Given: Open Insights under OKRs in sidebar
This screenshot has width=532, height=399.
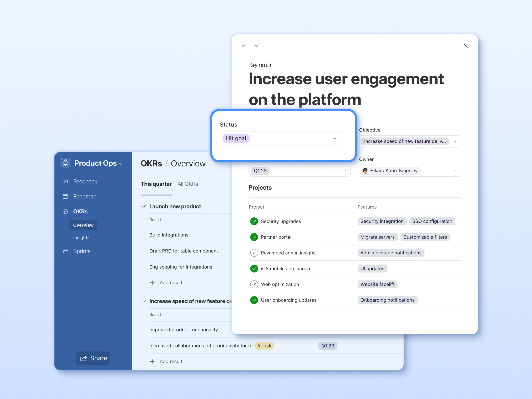Looking at the screenshot, I should click(81, 237).
